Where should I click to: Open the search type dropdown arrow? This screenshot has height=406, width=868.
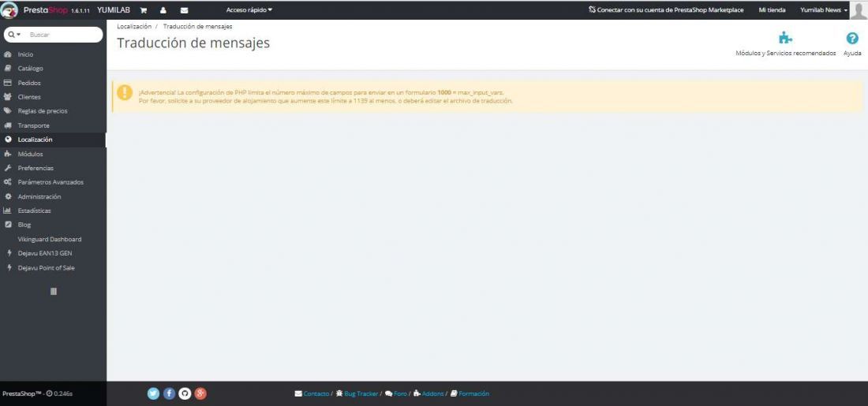(x=14, y=35)
